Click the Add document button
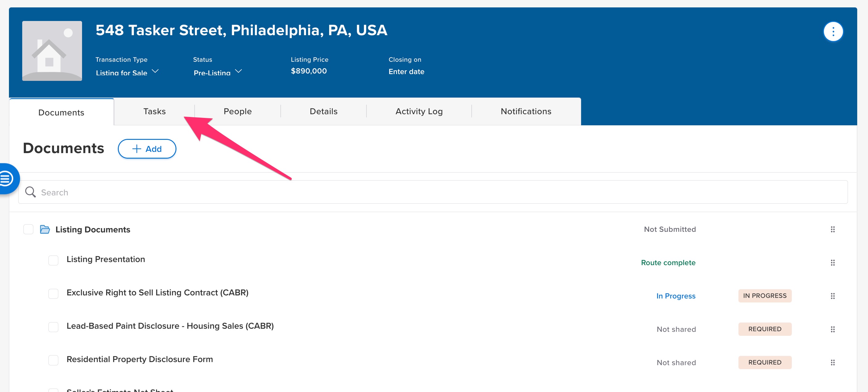Screen dimensions: 868x392 147,149
